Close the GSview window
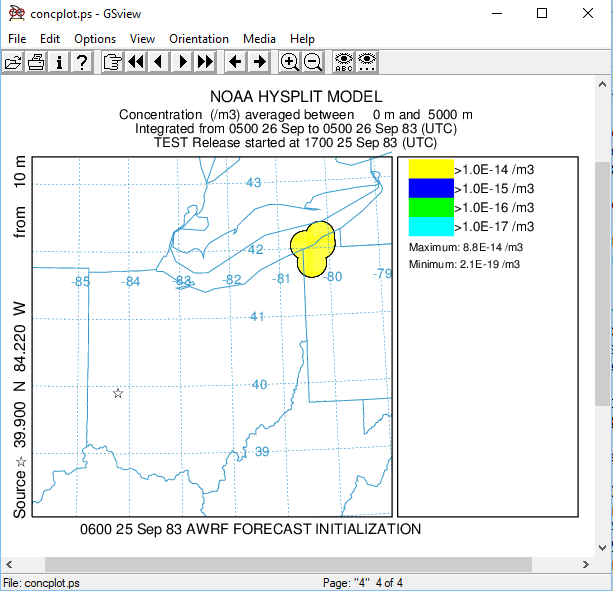613x591 pixels. coord(588,13)
